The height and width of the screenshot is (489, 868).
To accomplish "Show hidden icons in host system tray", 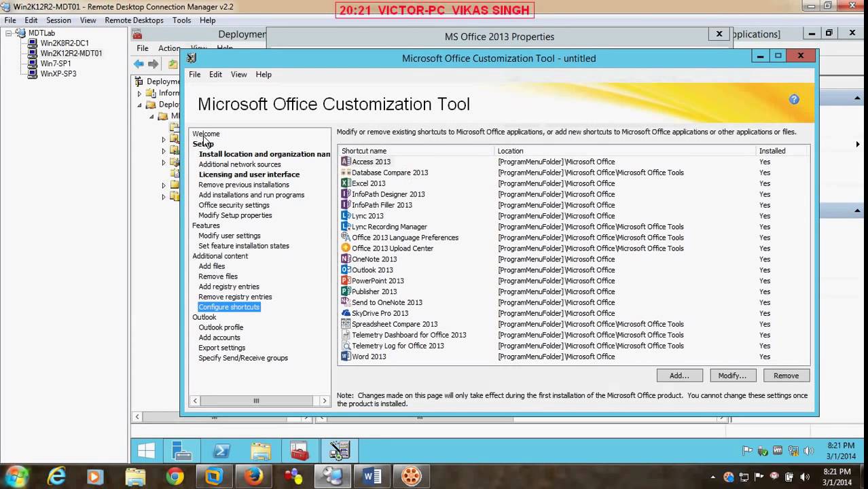I will [x=715, y=477].
